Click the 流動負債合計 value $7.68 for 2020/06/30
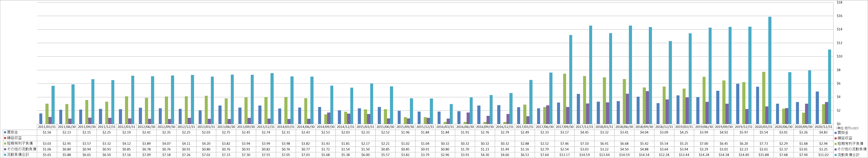This screenshot has height=158, width=868. coord(784,155)
